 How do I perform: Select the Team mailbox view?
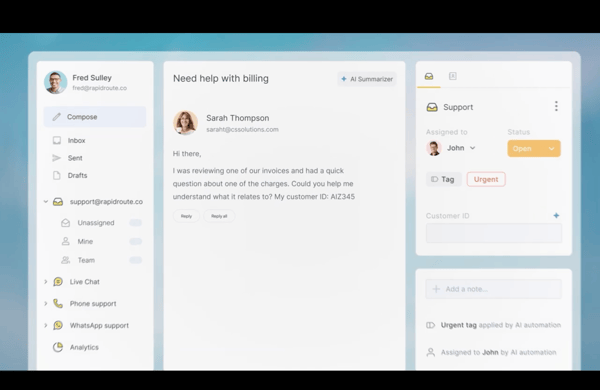86,260
